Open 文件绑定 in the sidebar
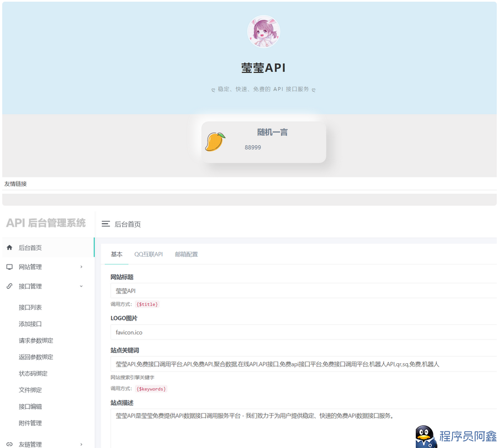 30,390
